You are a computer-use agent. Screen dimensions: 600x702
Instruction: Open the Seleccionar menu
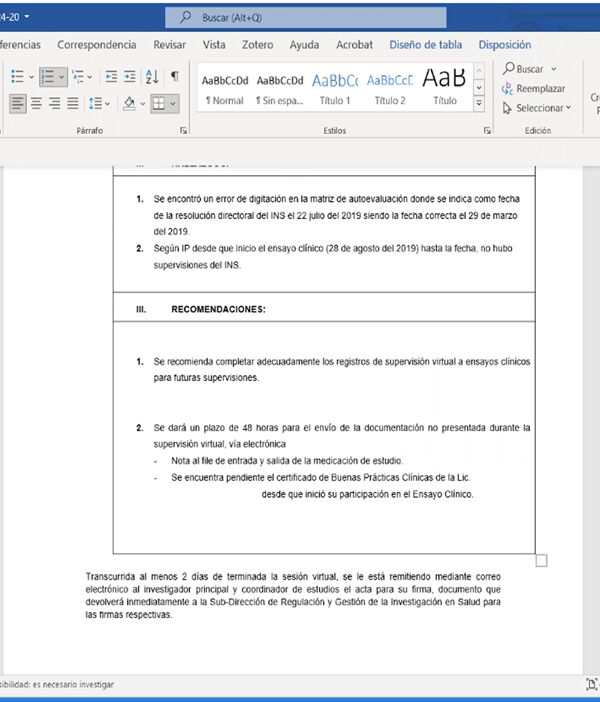(536, 108)
